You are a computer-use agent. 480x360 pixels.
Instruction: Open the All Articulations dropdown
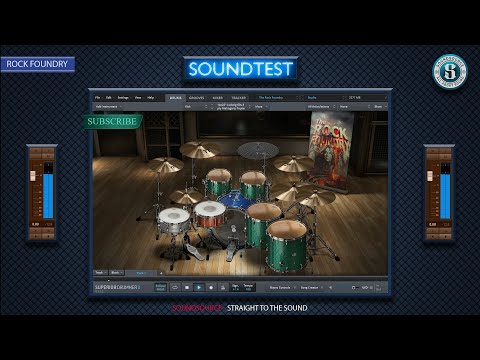tap(321, 107)
